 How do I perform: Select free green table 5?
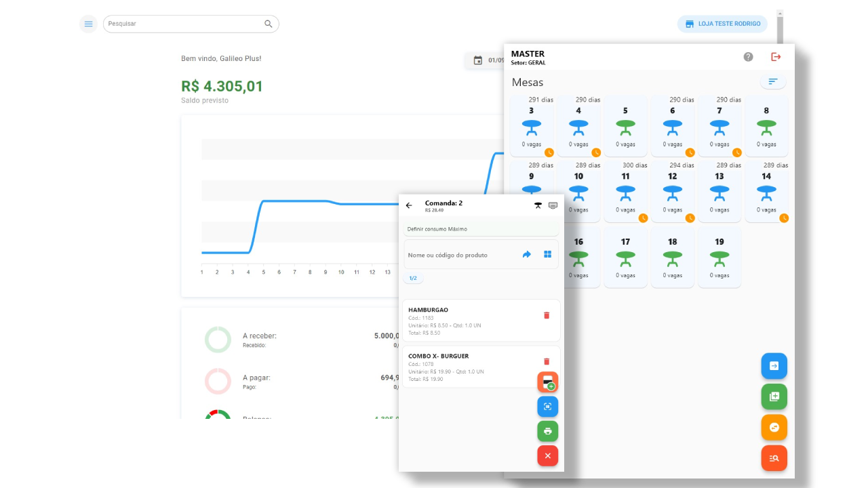625,126
